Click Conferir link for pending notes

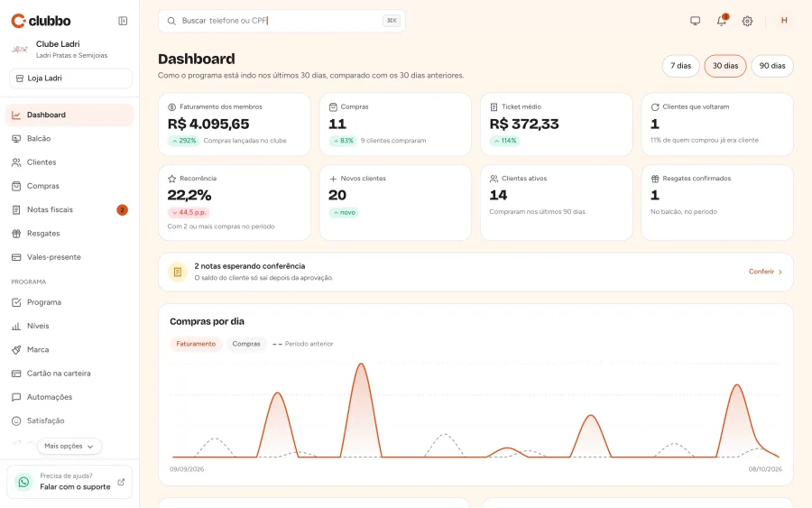(x=765, y=272)
